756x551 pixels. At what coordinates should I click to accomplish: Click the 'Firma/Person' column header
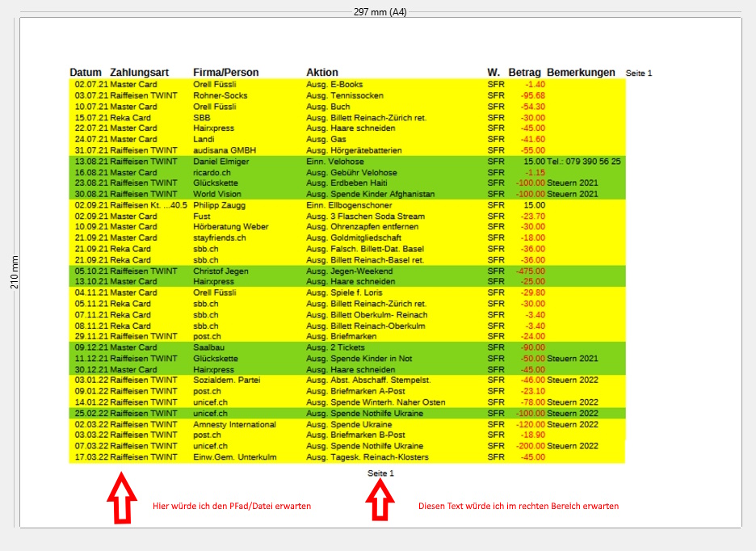click(x=225, y=73)
